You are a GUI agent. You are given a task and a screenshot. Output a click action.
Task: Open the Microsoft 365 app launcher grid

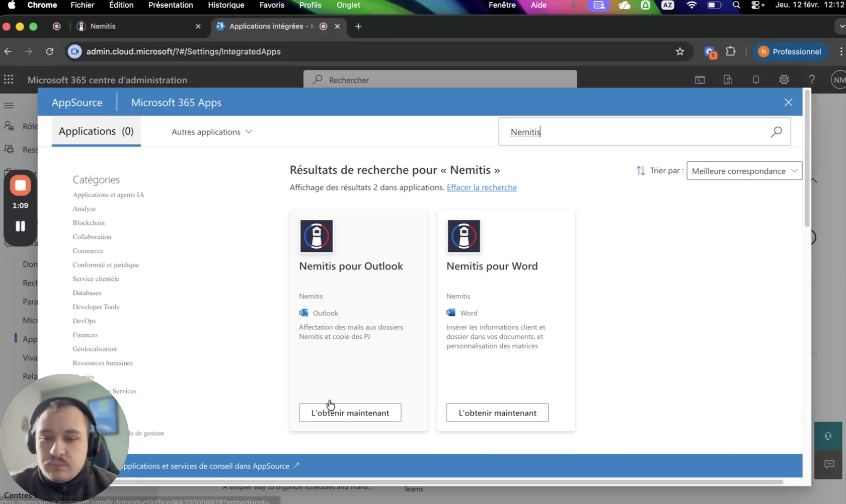[x=9, y=79]
